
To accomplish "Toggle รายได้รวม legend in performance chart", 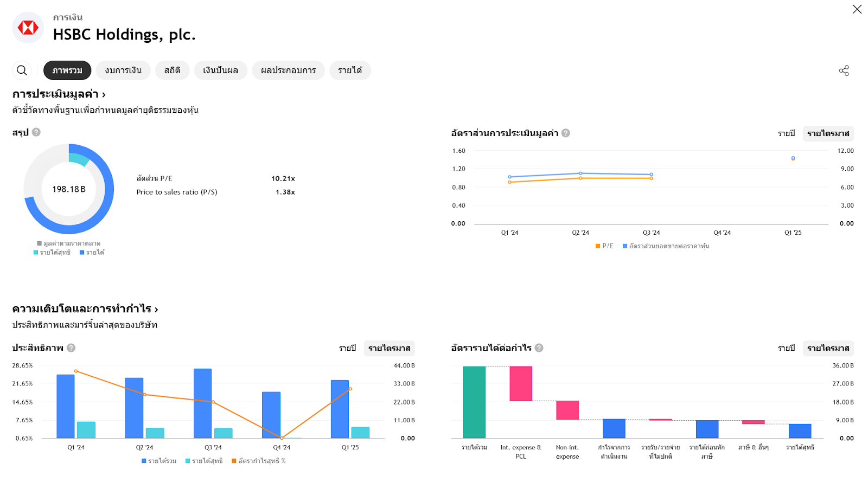I will [x=159, y=461].
